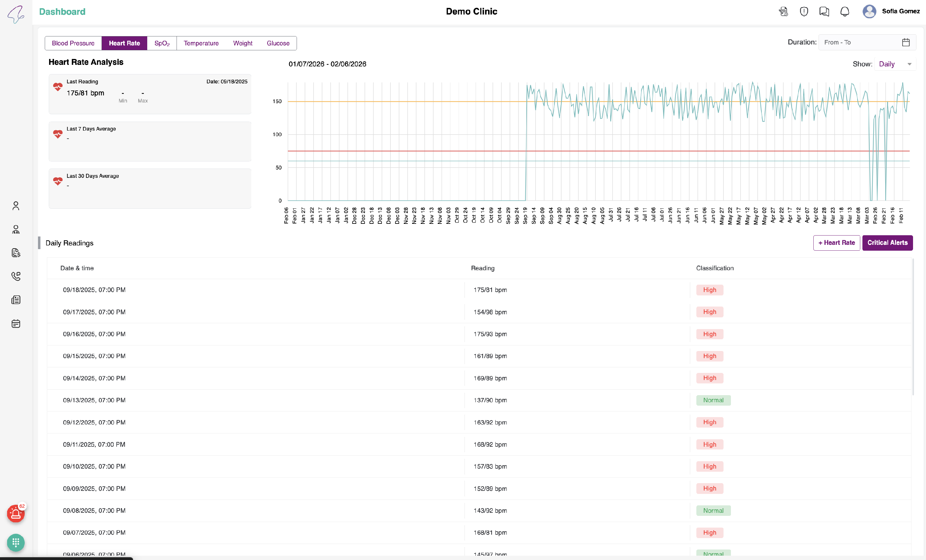Click the patient group sidebar icon
Viewport: 926px width, 560px height.
point(16,230)
